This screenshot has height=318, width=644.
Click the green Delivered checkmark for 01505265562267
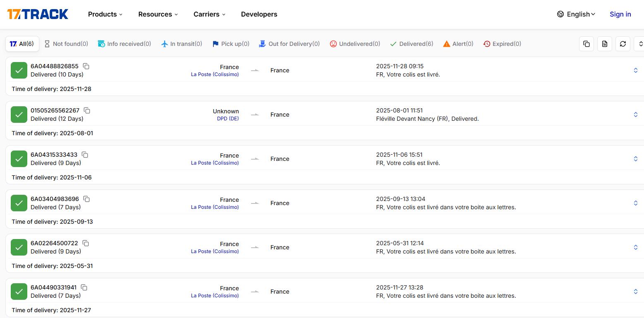19,115
